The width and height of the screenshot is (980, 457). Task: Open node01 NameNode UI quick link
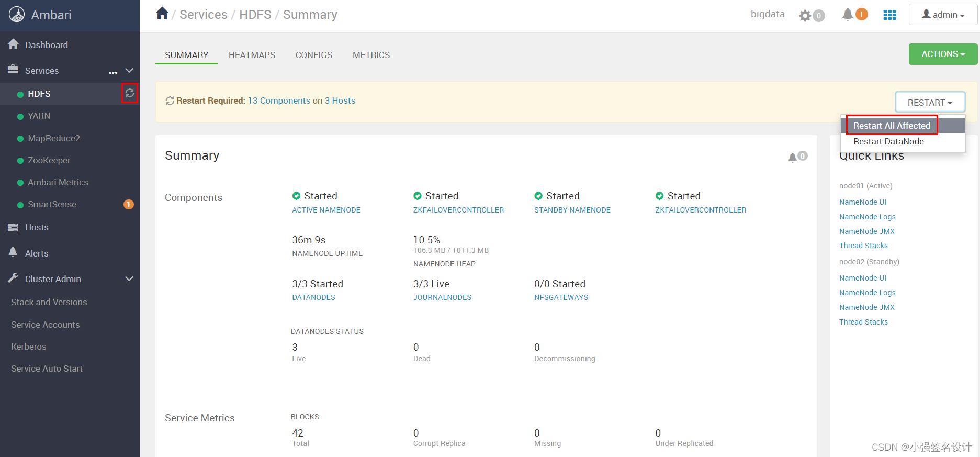pos(863,202)
